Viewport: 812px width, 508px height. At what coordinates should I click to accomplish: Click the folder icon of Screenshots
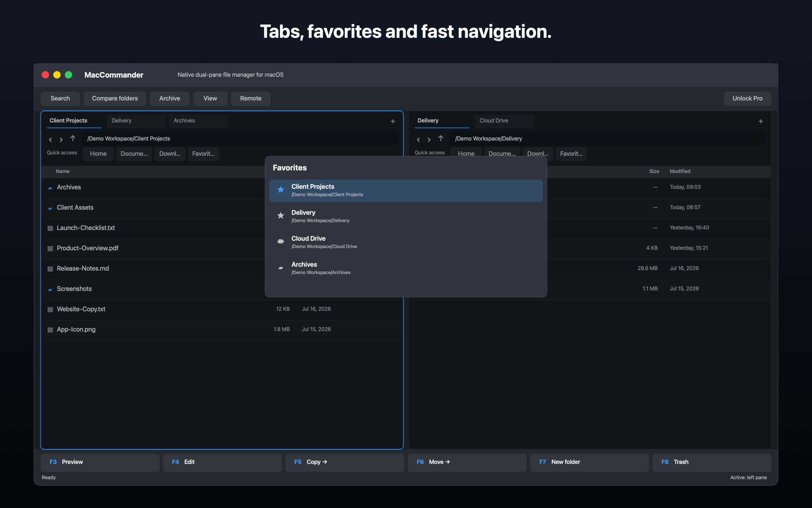click(50, 289)
